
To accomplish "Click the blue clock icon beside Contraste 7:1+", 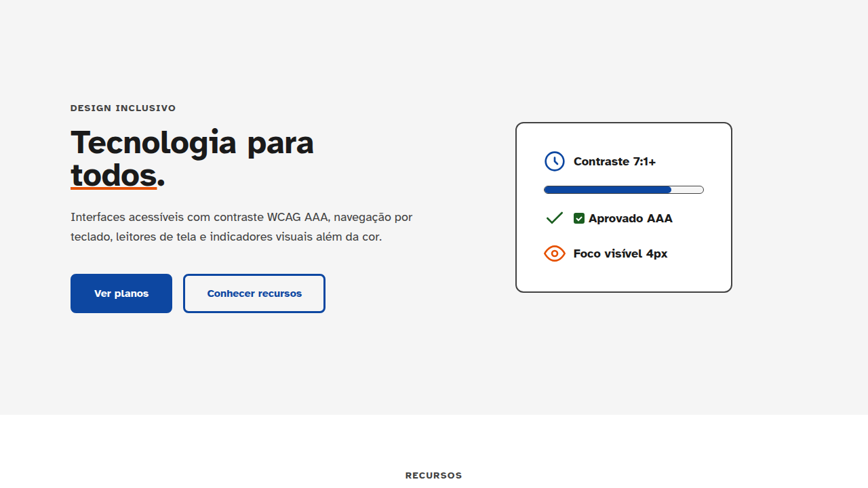I will pos(554,161).
